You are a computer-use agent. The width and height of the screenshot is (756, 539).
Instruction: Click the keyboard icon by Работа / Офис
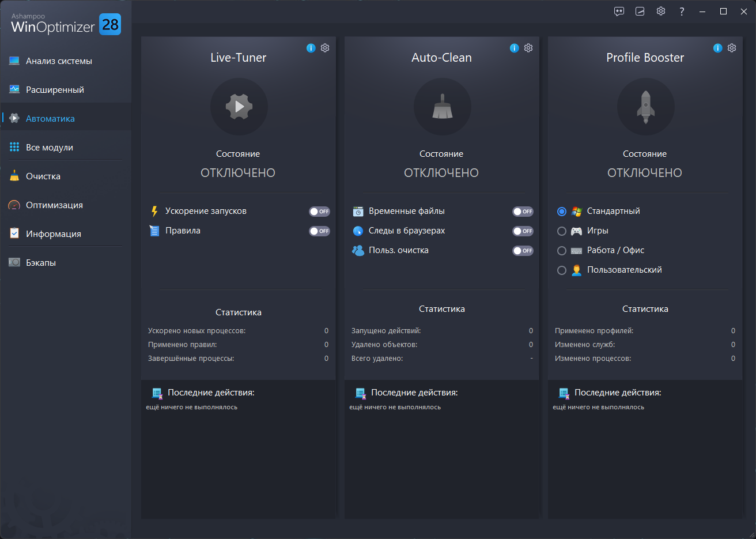(x=577, y=251)
